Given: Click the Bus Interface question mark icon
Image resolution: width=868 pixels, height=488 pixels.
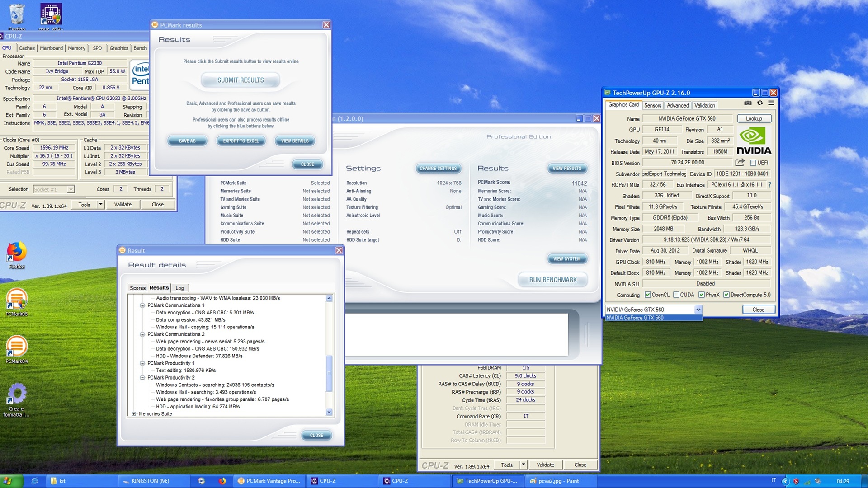Looking at the screenshot, I should tap(769, 184).
